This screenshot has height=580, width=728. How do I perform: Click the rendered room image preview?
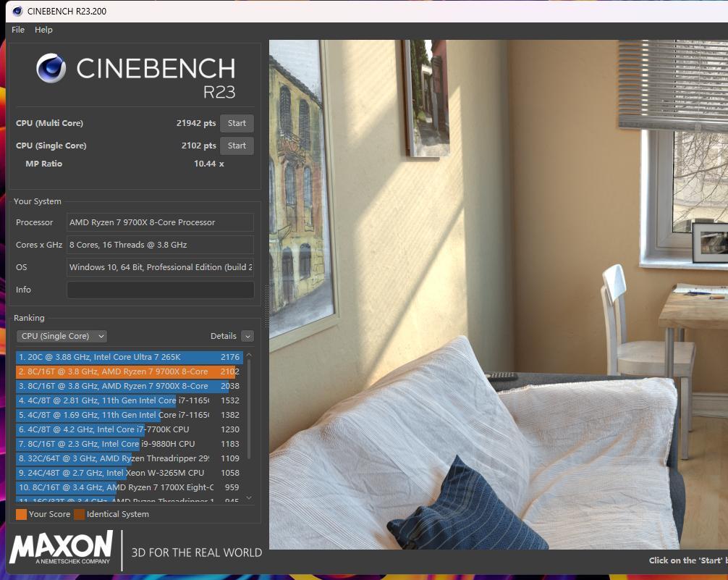tap(499, 295)
